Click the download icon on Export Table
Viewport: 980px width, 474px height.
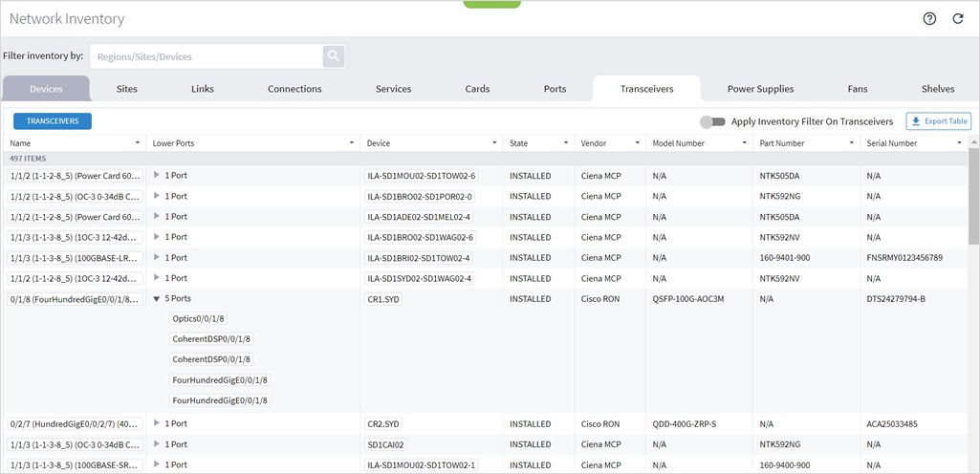tap(916, 121)
